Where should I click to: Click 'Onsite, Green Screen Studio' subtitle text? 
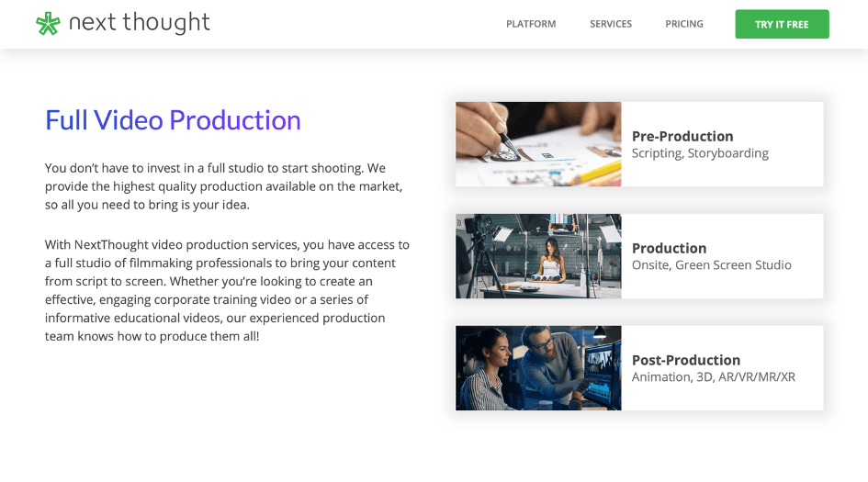pos(711,265)
